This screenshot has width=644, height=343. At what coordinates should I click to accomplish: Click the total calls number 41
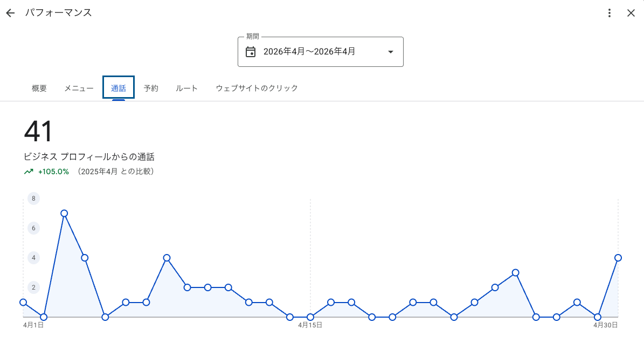[38, 132]
